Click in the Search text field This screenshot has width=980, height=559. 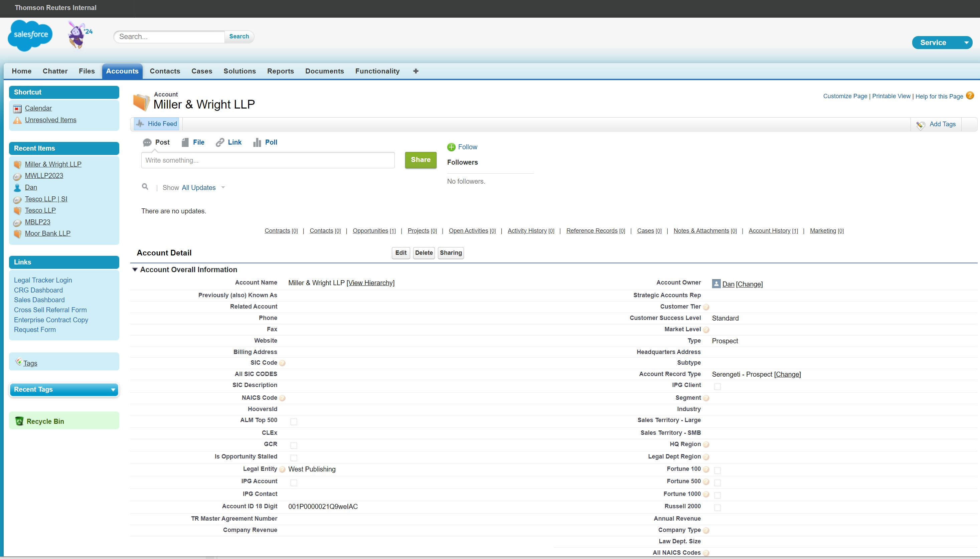click(x=169, y=36)
